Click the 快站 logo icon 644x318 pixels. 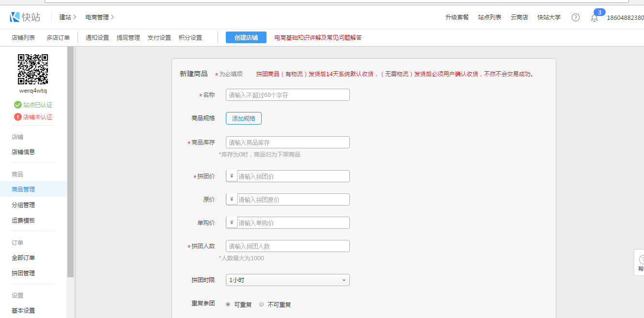(15, 17)
